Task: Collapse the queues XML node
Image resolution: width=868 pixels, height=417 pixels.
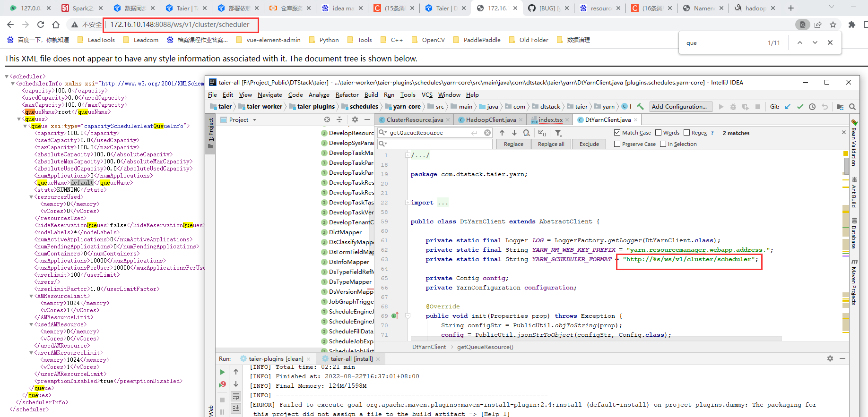Action: coord(19,119)
